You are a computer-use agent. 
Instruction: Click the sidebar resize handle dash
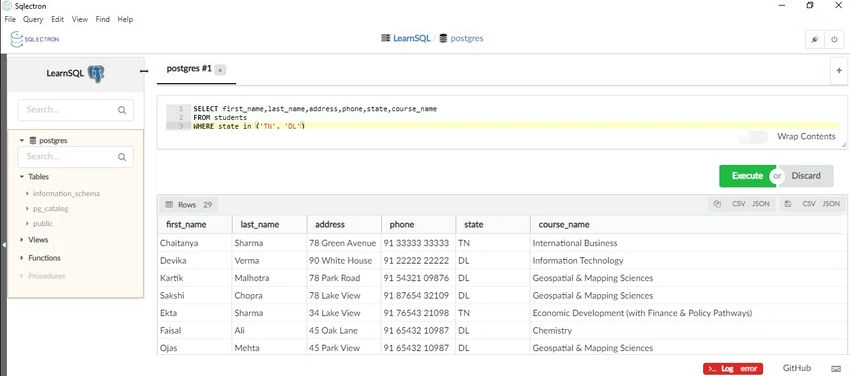point(144,71)
